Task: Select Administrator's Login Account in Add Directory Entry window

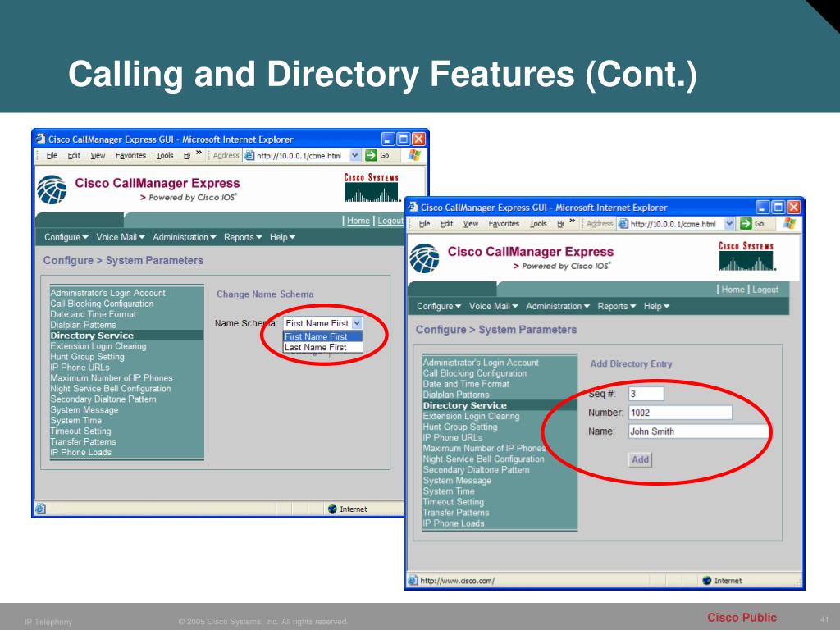Action: coord(481,363)
